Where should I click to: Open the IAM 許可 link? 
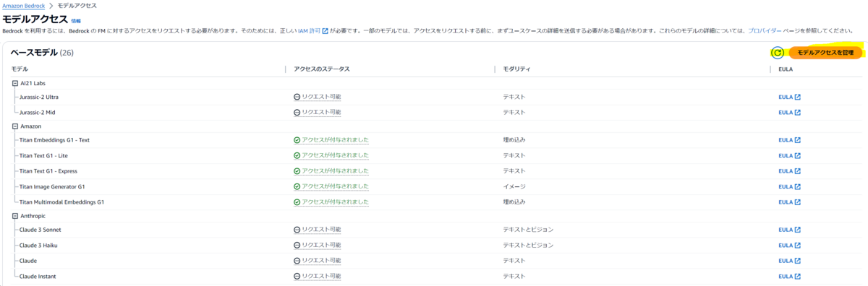point(313,31)
